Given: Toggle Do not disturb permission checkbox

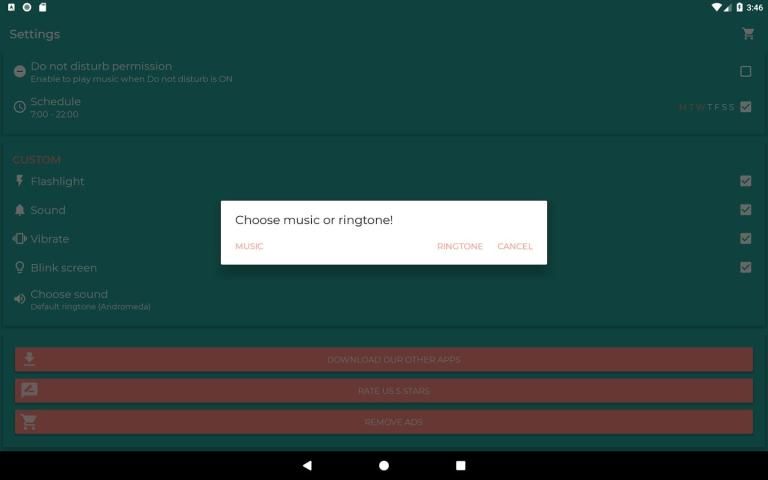Looking at the screenshot, I should (745, 71).
